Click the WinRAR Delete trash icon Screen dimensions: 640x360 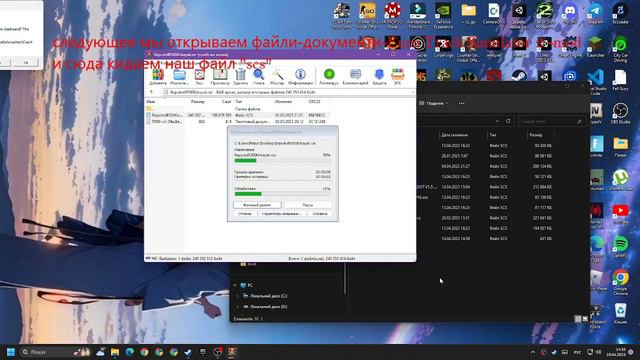(x=240, y=77)
